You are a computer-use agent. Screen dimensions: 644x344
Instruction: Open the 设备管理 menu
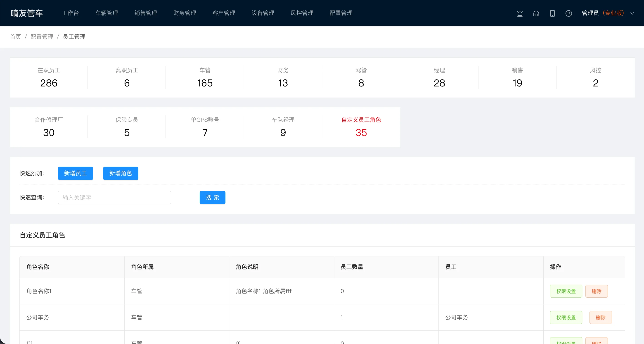tap(263, 13)
